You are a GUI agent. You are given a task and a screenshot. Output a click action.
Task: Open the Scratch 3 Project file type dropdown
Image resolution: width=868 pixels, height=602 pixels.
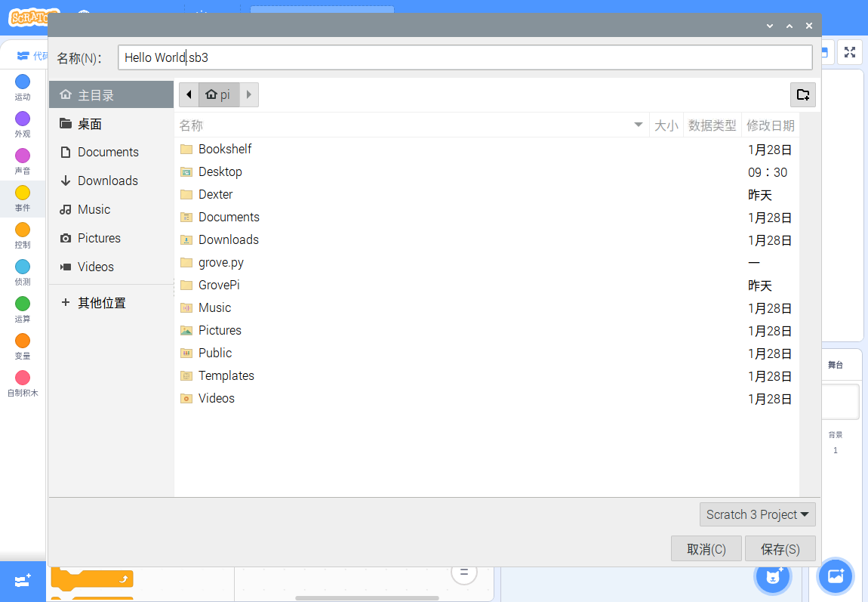[757, 514]
